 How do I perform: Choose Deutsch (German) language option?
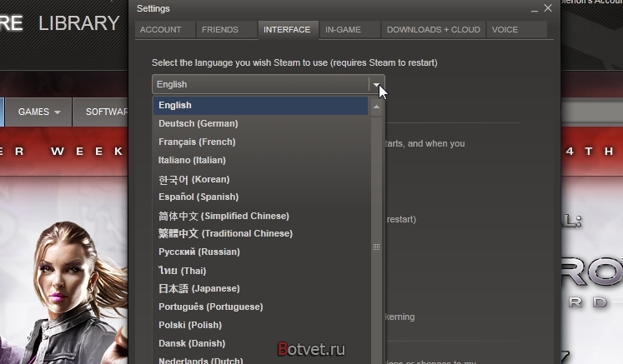tap(260, 123)
